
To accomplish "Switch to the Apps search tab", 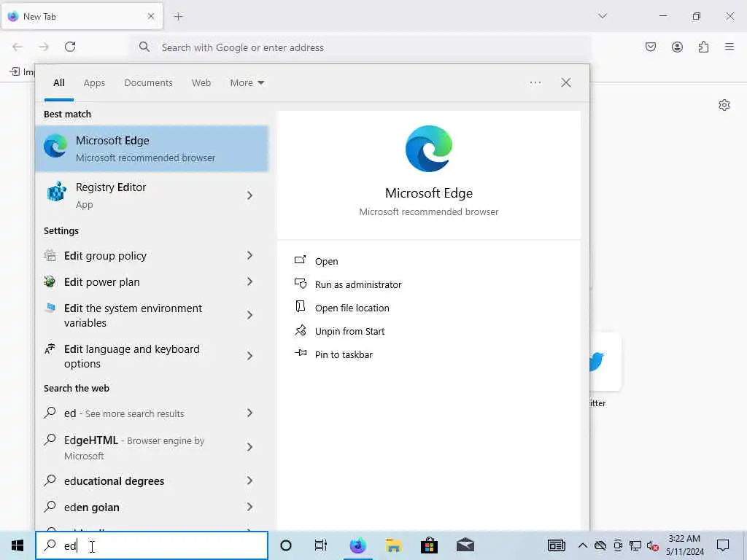I will click(x=94, y=83).
